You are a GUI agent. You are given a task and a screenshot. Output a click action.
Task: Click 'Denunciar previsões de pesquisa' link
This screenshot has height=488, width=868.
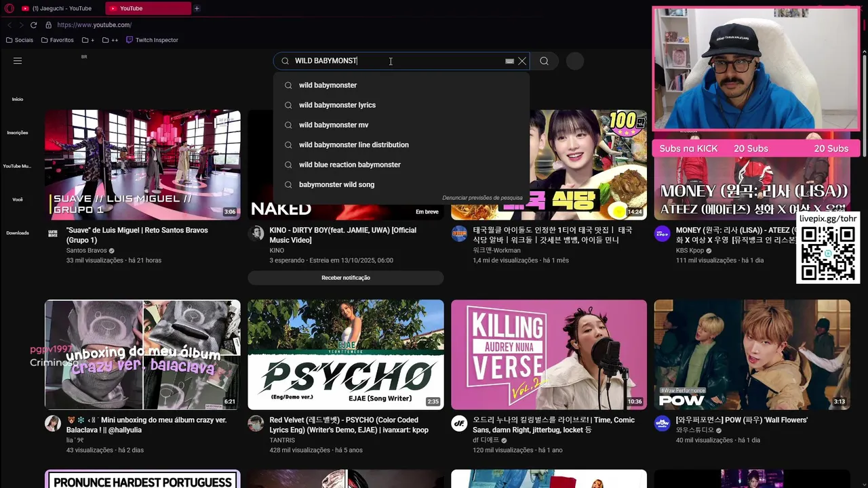point(482,198)
